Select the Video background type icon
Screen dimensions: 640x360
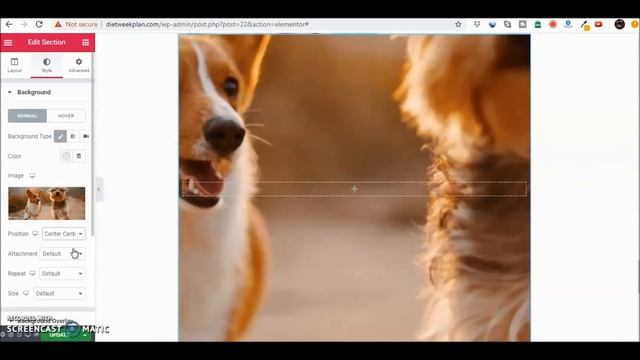[86, 136]
